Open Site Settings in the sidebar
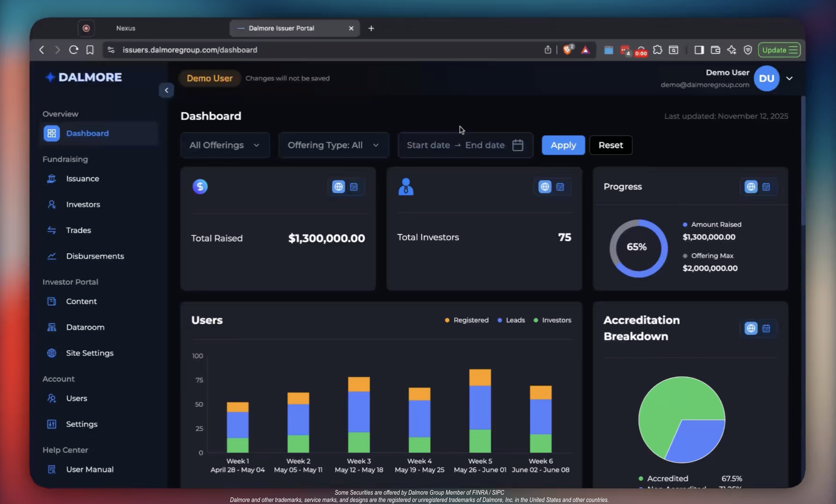Image resolution: width=836 pixels, height=504 pixels. [x=90, y=353]
